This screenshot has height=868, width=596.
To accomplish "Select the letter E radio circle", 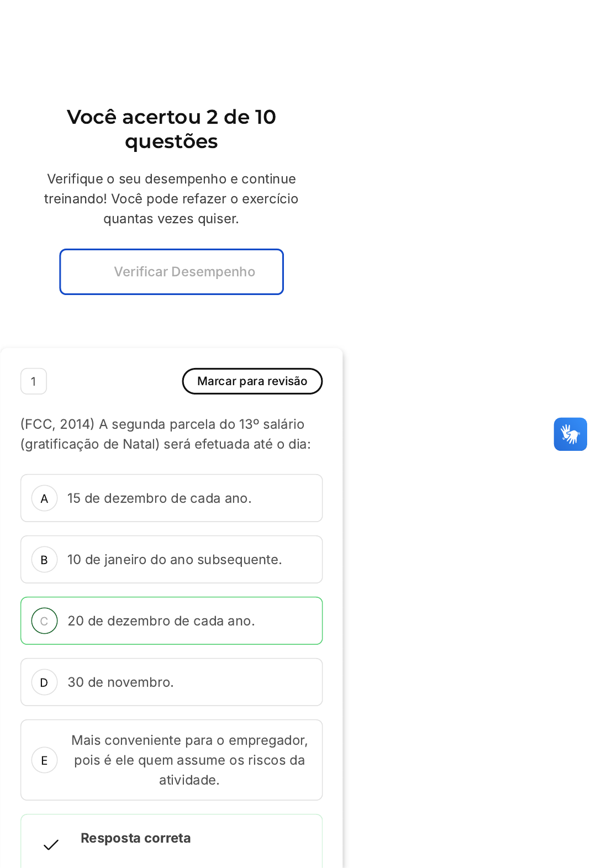I will [45, 760].
